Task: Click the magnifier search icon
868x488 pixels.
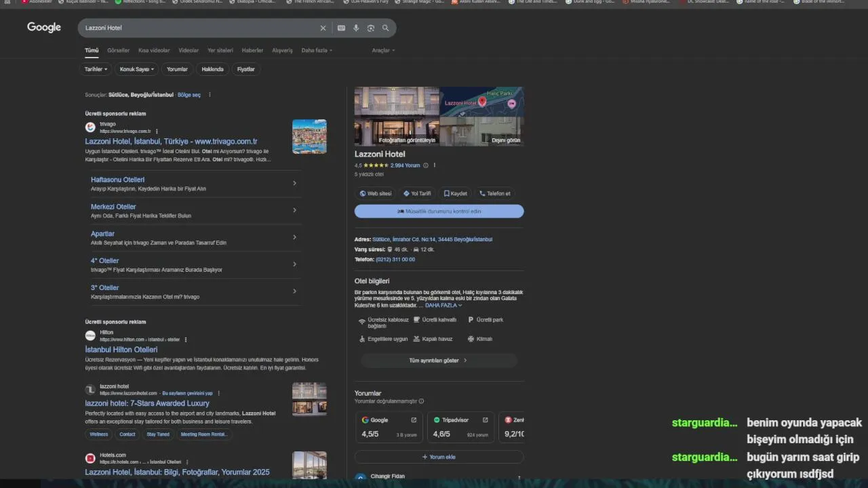Action: pyautogui.click(x=386, y=28)
